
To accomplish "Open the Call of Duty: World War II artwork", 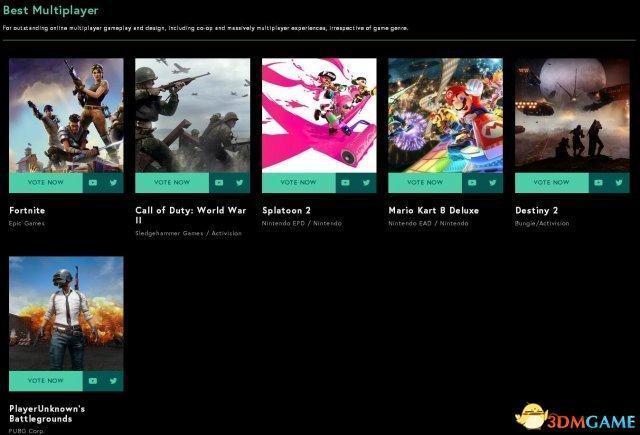I will pyautogui.click(x=193, y=115).
